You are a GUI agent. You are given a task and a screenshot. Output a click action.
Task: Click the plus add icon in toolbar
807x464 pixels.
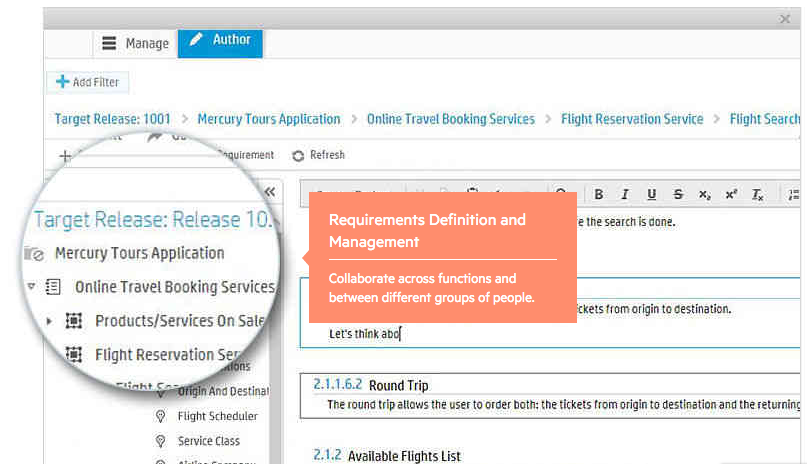tap(65, 156)
